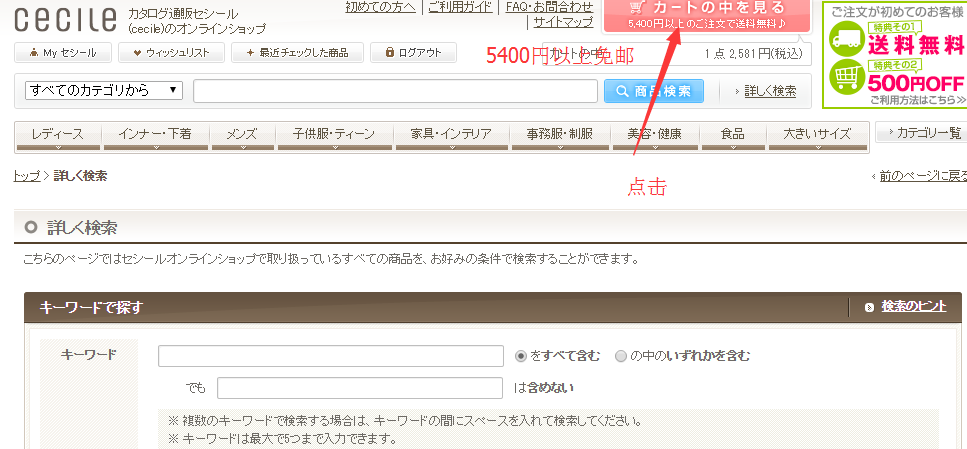967x449 pixels.
Task: Click the 送料無料 first-order banner
Action: [894, 54]
